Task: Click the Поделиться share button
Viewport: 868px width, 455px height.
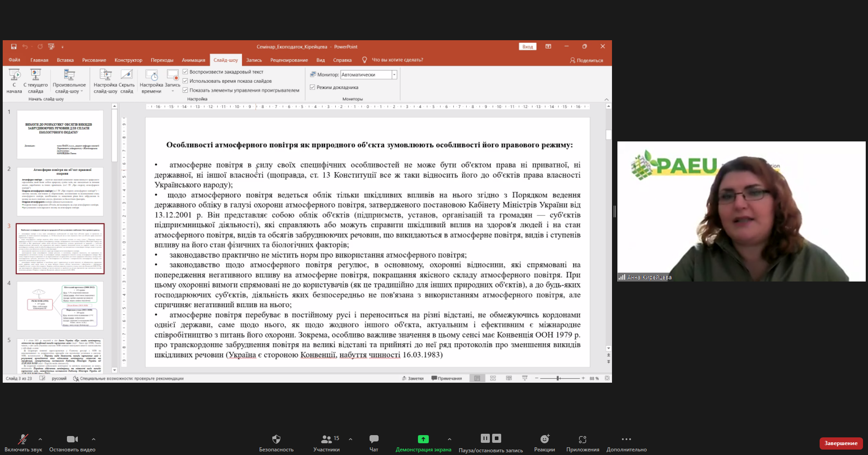Action: pos(586,60)
